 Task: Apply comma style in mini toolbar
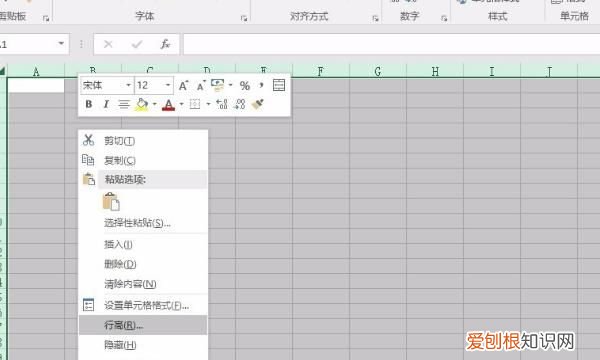tap(261, 85)
